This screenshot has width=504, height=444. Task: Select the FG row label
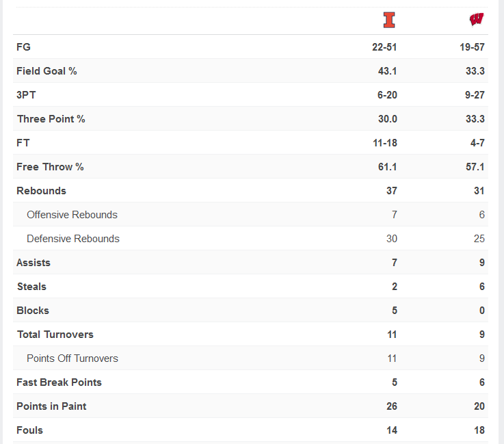click(23, 47)
